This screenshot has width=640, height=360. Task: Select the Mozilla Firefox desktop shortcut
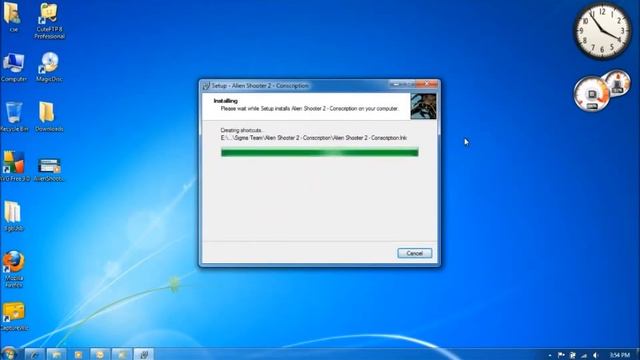point(13,269)
